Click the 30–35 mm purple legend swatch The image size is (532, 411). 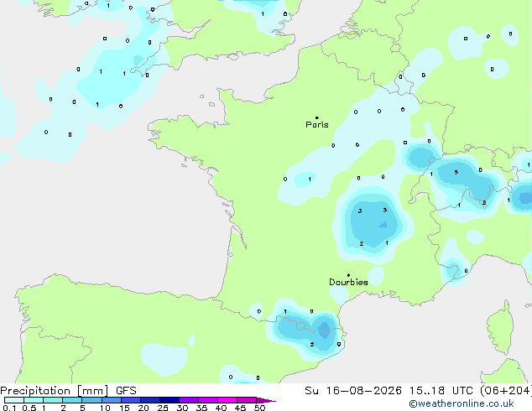coord(189,400)
